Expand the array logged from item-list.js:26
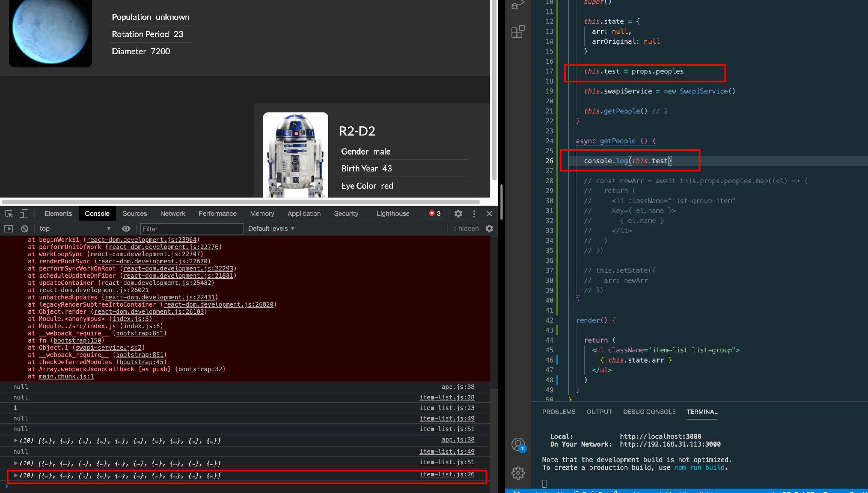The image size is (868, 493). pyautogui.click(x=16, y=475)
